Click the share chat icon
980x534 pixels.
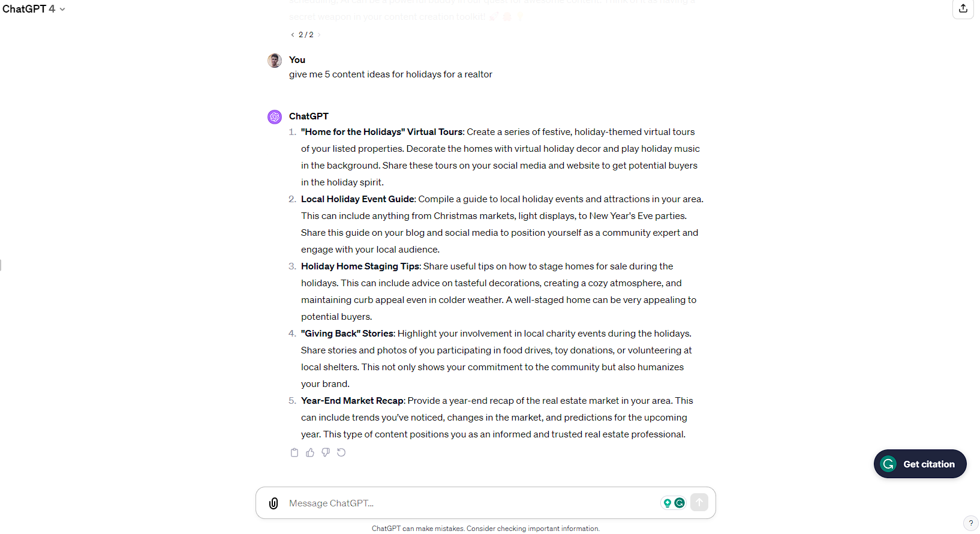(x=963, y=8)
